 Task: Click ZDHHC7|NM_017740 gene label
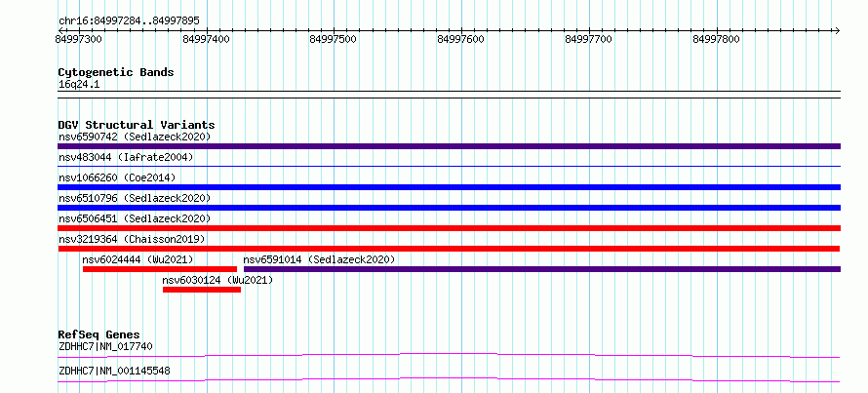coord(105,346)
